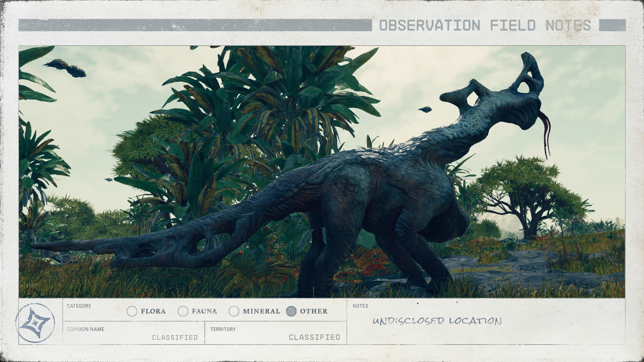
Task: Click the 'OTHER' option label
Action: [314, 311]
